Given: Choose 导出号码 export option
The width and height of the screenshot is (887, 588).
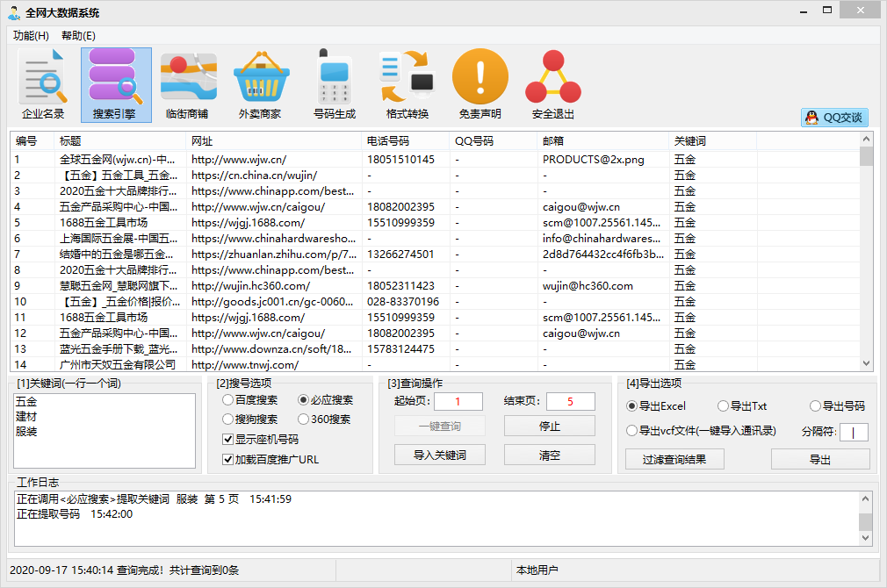Looking at the screenshot, I should tap(818, 405).
